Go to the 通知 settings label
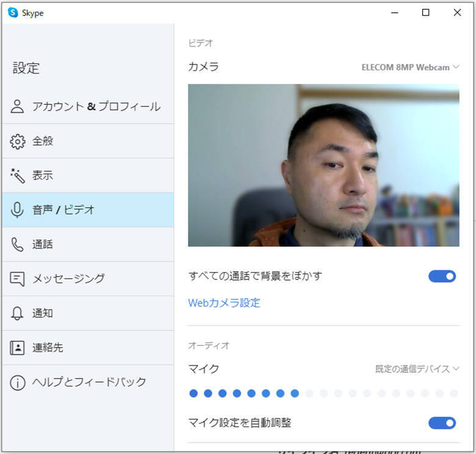 43,313
